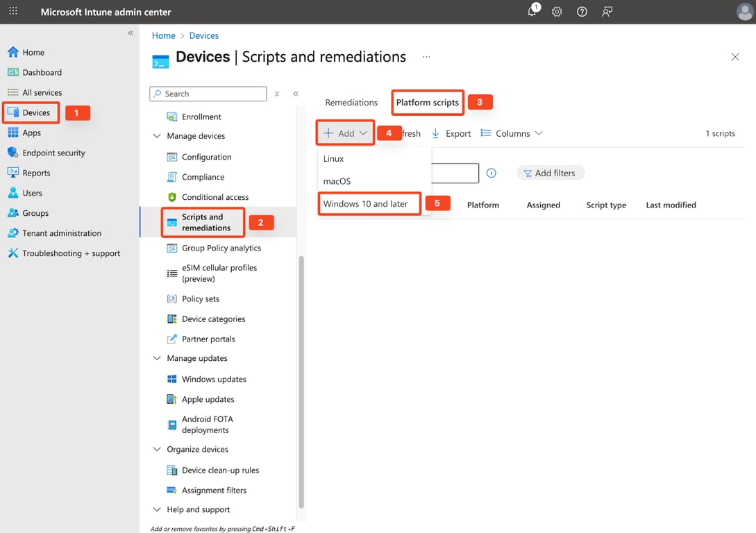Screen dimensions: 756x533
Task: Open the Settings gear icon
Action: 557,12
